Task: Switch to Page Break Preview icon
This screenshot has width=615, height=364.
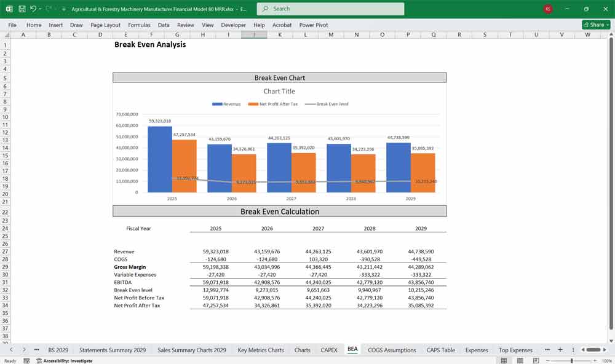Action: 536,360
